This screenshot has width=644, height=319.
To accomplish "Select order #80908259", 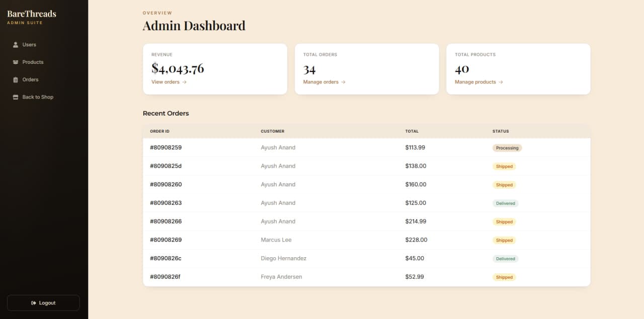I will coord(166,148).
